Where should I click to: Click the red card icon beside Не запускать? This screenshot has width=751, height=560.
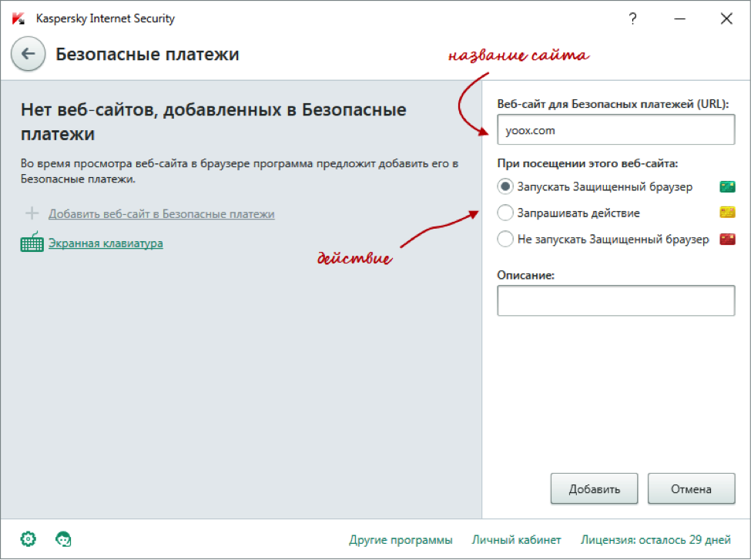[x=727, y=239]
